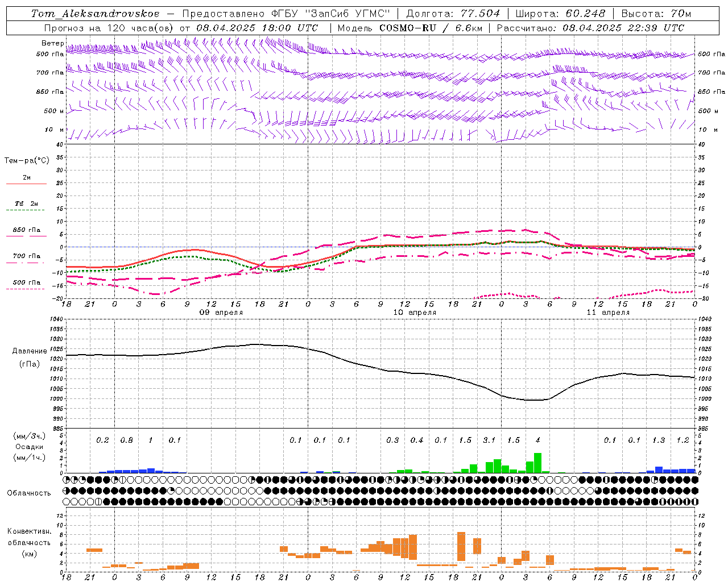This screenshot has height=582, width=728.
Task: Click the 40 value on left temperature axis
Action: pos(60,144)
